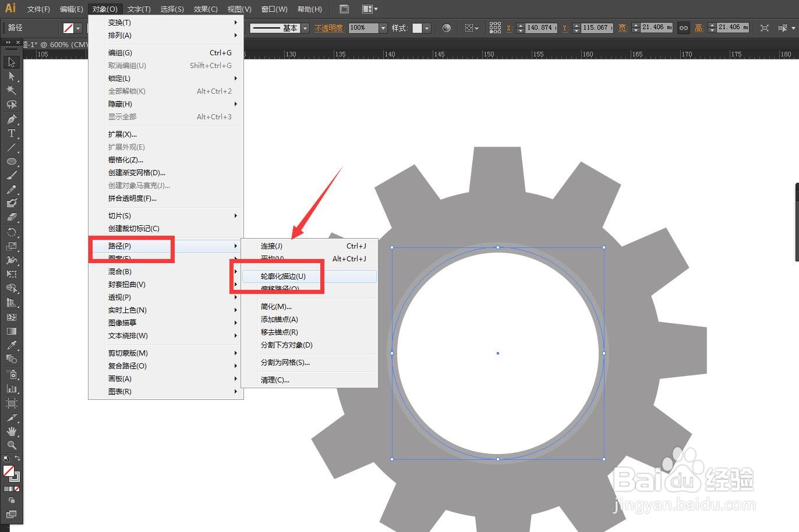The height and width of the screenshot is (532, 799).
Task: Choose 添加锚点(A) in path submenu
Action: point(310,319)
